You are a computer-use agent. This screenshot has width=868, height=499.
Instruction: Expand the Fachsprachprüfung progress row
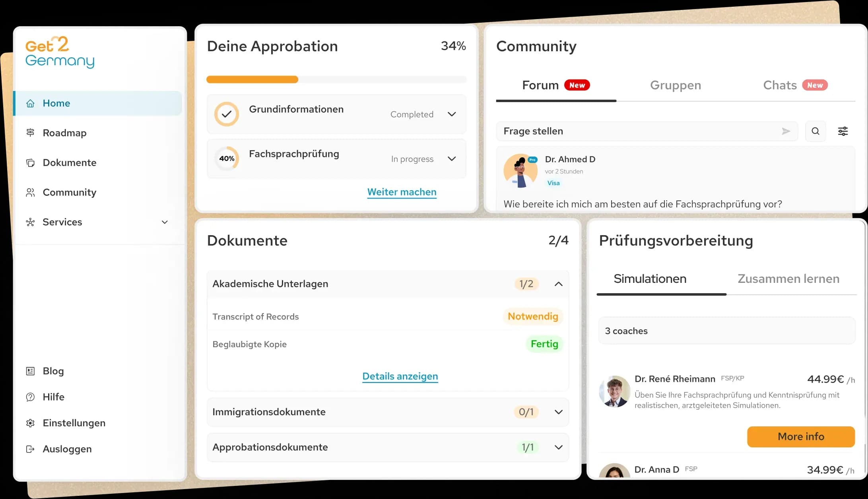pos(452,159)
